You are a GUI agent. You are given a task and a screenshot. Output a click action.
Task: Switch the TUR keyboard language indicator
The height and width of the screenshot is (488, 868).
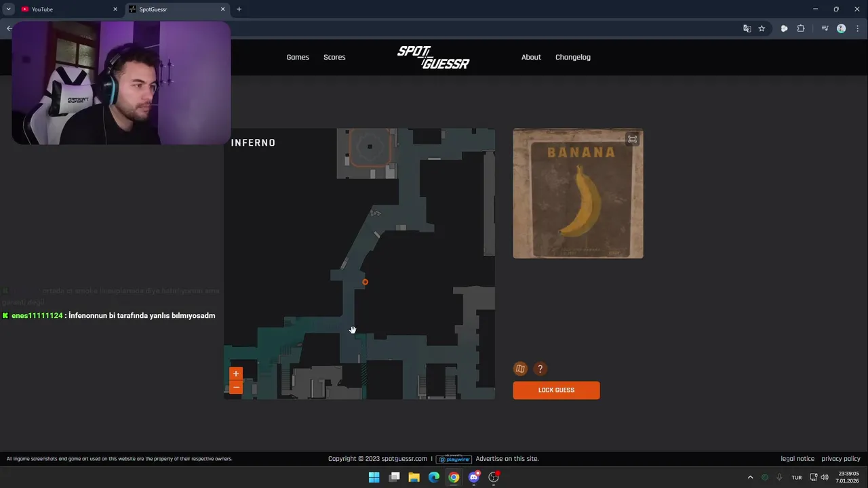click(797, 477)
